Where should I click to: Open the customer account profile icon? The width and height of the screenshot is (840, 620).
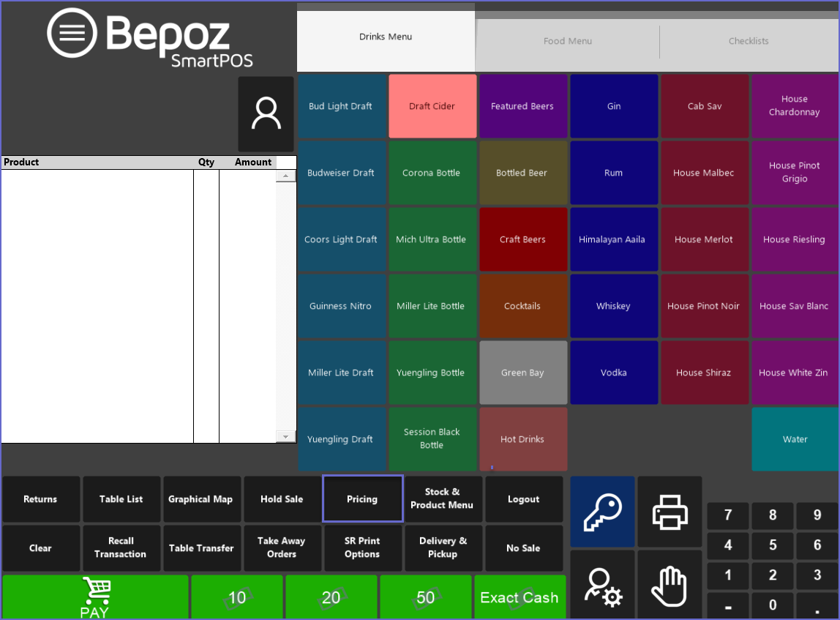[266, 114]
